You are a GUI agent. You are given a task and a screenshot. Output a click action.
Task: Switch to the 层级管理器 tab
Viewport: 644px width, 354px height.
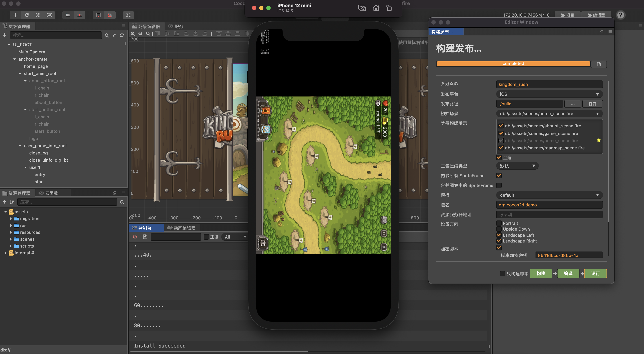coord(17,26)
